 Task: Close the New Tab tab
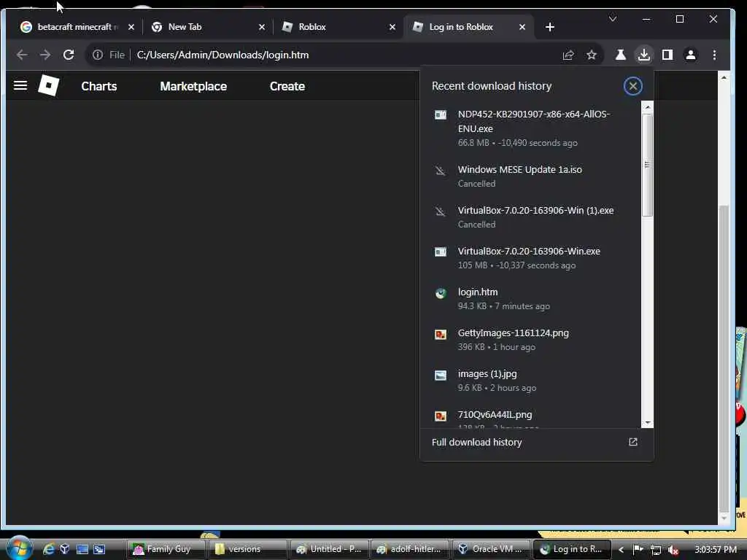pyautogui.click(x=262, y=27)
